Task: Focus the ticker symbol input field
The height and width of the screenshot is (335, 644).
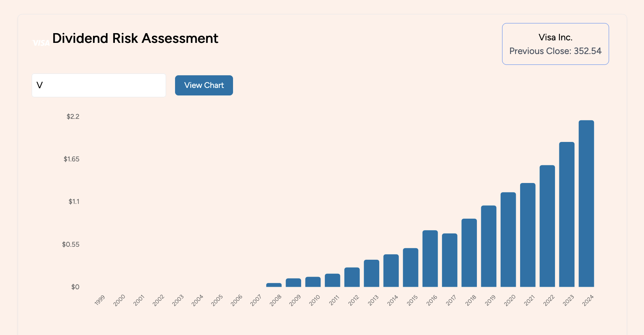Action: point(99,85)
